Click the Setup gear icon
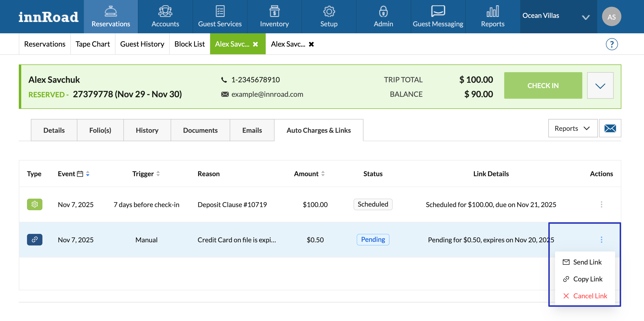The height and width of the screenshot is (321, 644). click(x=329, y=11)
